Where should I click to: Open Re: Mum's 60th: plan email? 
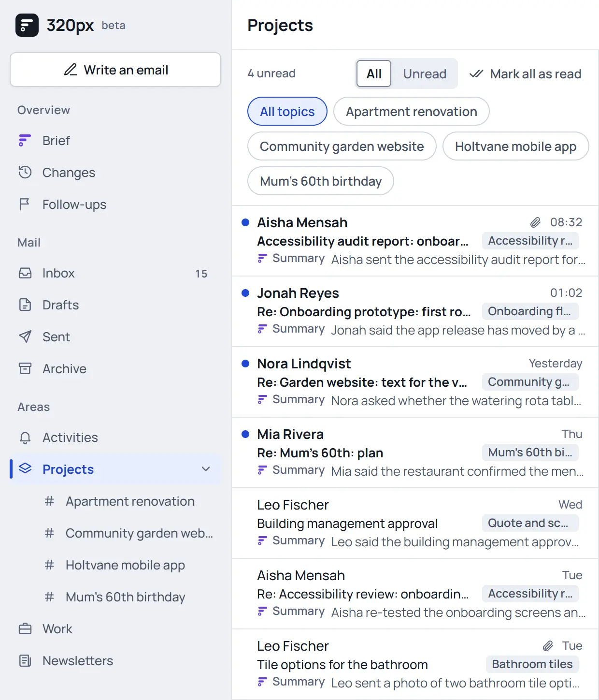tap(415, 453)
